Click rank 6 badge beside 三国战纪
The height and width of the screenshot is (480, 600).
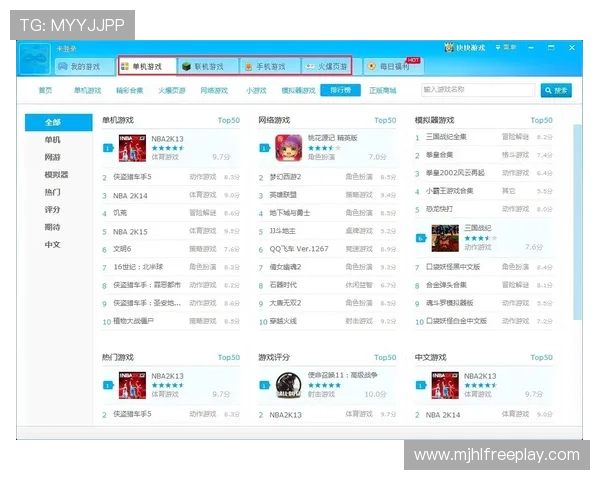[421, 238]
